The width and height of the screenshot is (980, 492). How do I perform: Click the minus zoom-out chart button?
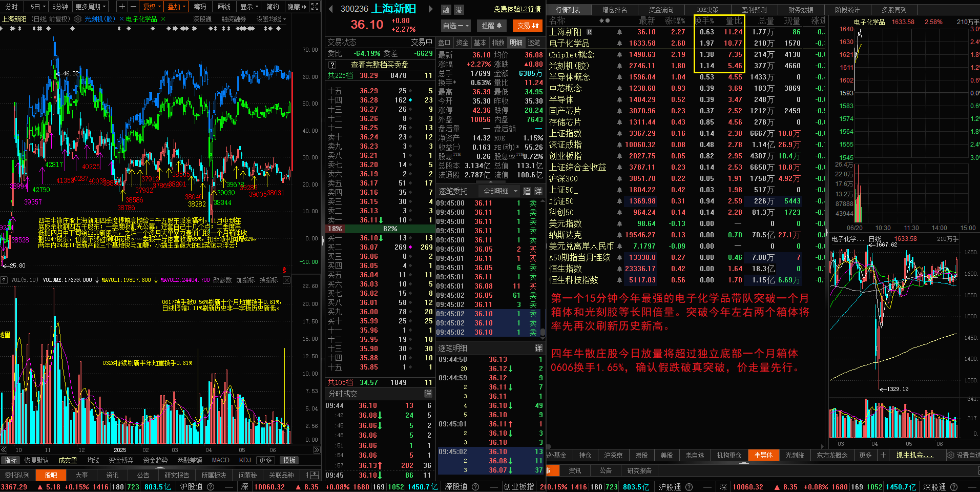pyautogui.click(x=133, y=7)
